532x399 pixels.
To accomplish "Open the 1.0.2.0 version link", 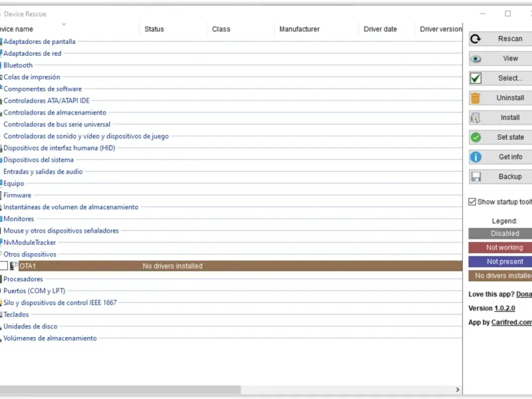I will 505,309.
